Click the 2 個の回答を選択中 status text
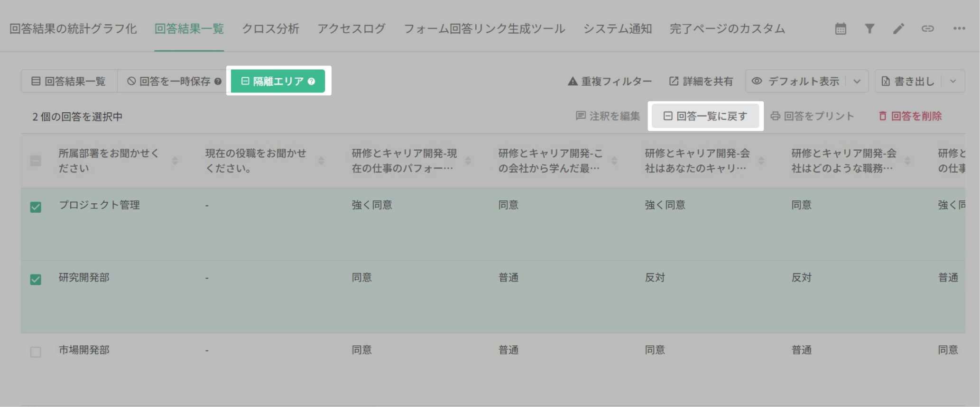 pos(77,117)
